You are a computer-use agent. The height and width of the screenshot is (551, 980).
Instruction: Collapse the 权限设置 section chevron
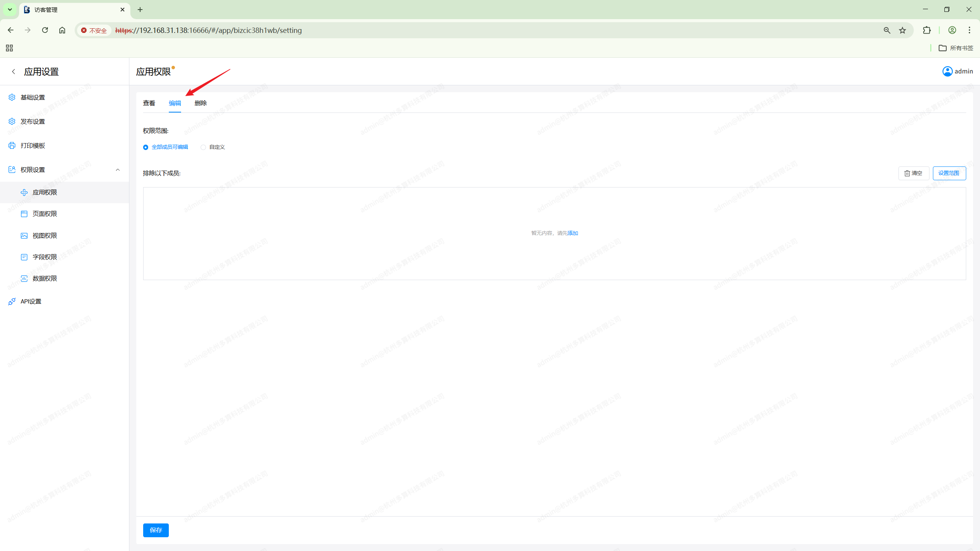click(x=118, y=170)
